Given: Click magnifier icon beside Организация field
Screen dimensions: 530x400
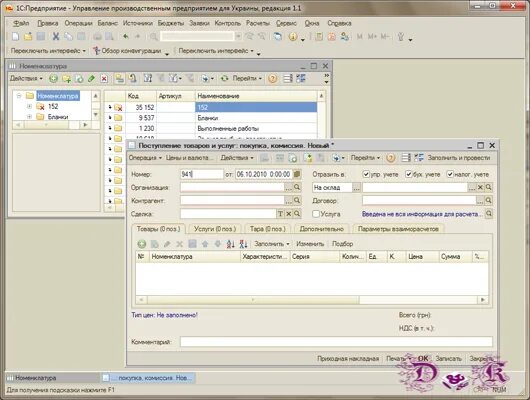Looking at the screenshot, I should tap(297, 187).
